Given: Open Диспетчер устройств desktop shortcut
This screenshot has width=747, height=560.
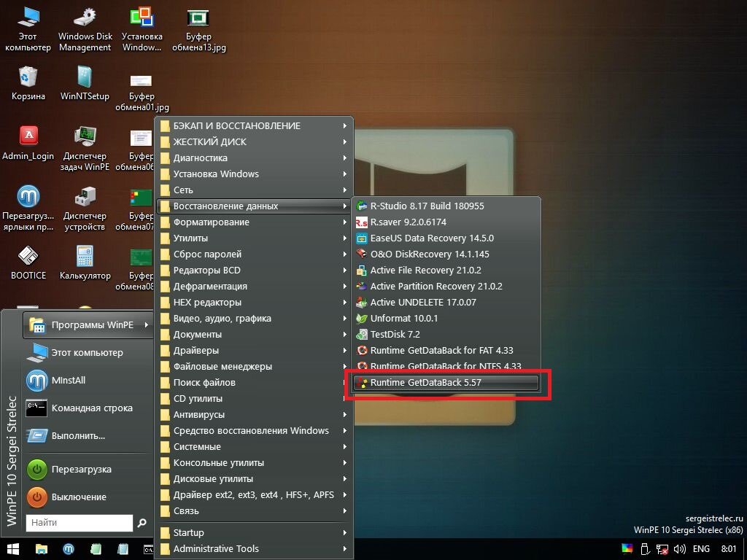Looking at the screenshot, I should [x=85, y=209].
